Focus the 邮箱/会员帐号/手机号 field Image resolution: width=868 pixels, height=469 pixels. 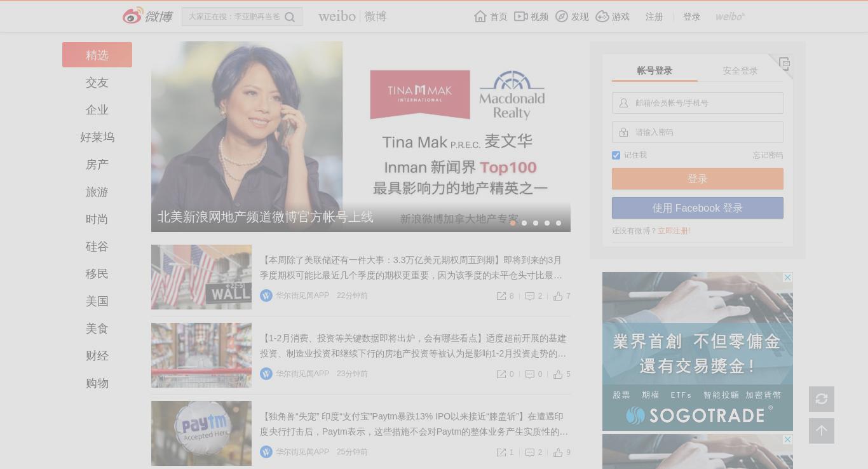(x=698, y=103)
